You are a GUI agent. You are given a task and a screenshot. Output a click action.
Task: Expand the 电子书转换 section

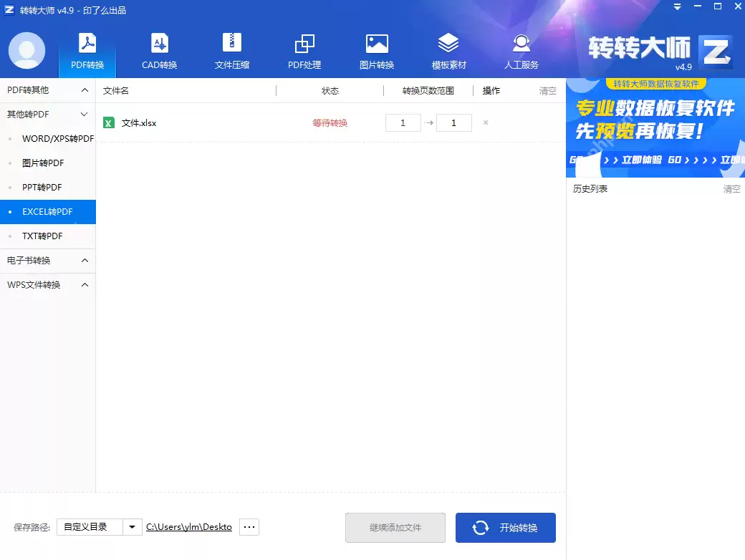48,260
